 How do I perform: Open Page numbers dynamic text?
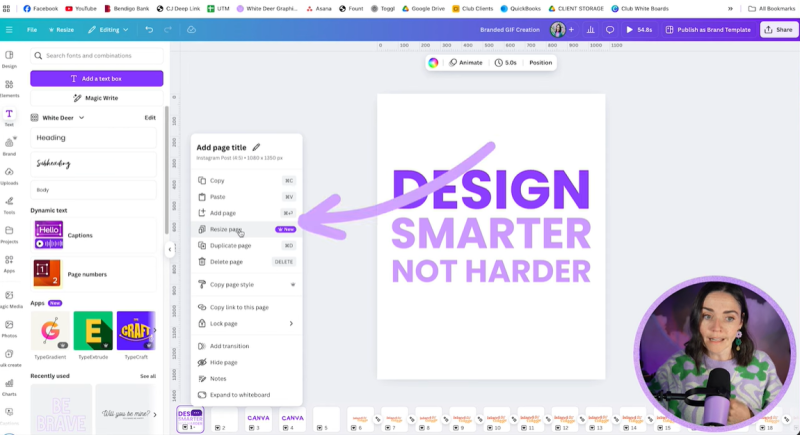click(93, 274)
